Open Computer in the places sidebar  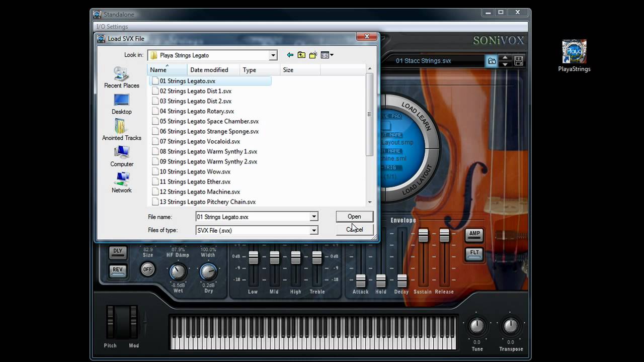point(121,156)
